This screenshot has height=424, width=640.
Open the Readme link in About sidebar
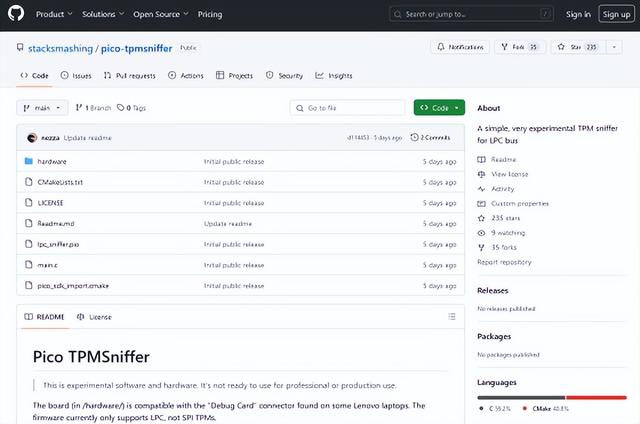(x=497, y=160)
